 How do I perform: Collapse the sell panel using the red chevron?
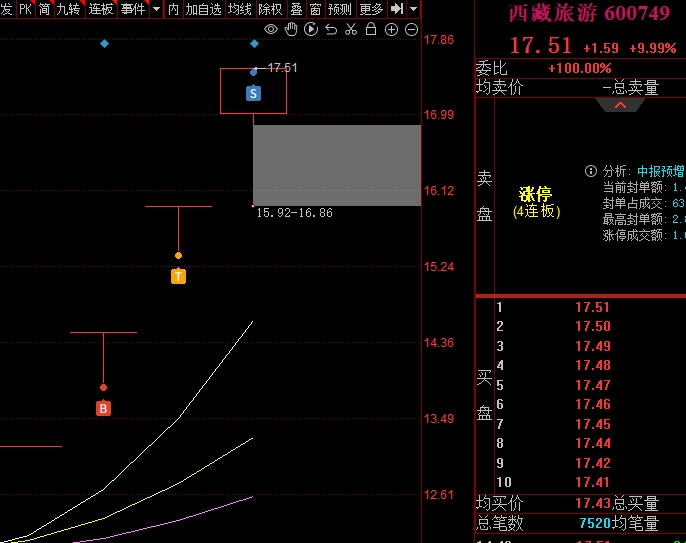click(x=620, y=105)
